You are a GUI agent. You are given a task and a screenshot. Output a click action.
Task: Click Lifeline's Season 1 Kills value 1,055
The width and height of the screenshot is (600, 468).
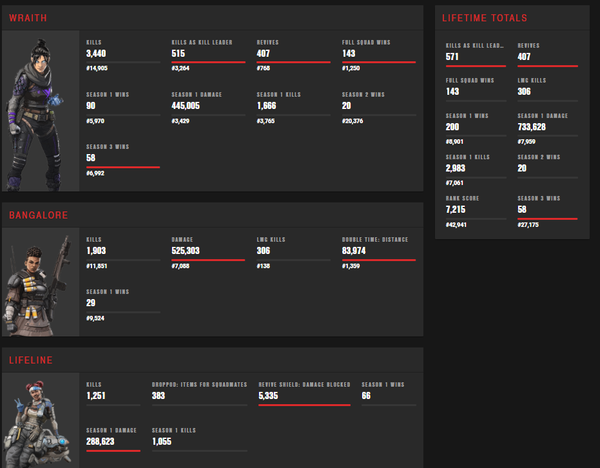(x=162, y=442)
